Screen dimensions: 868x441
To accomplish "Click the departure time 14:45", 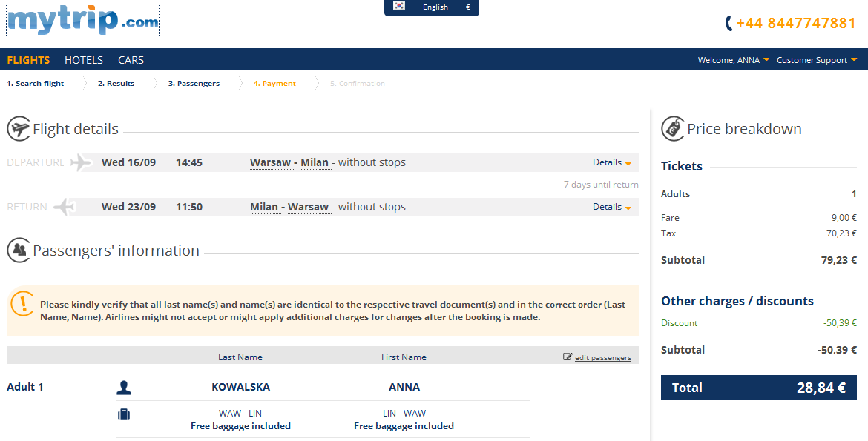I will click(188, 162).
